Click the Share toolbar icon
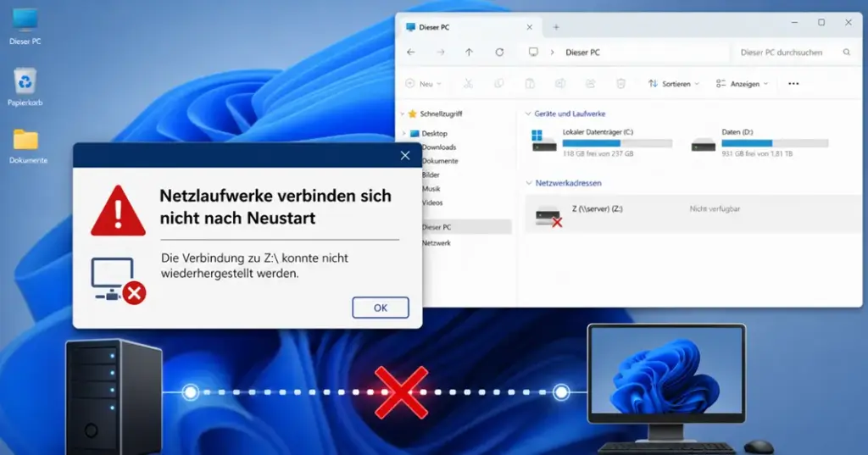 (x=591, y=84)
